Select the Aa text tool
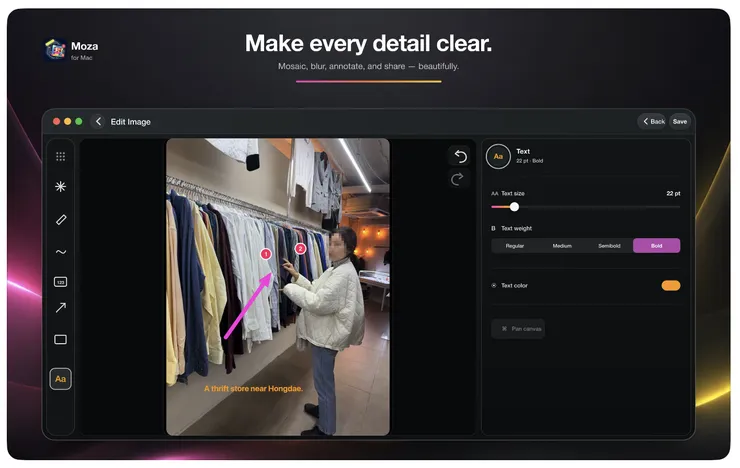Viewport: 740px width, 468px height. coord(60,379)
